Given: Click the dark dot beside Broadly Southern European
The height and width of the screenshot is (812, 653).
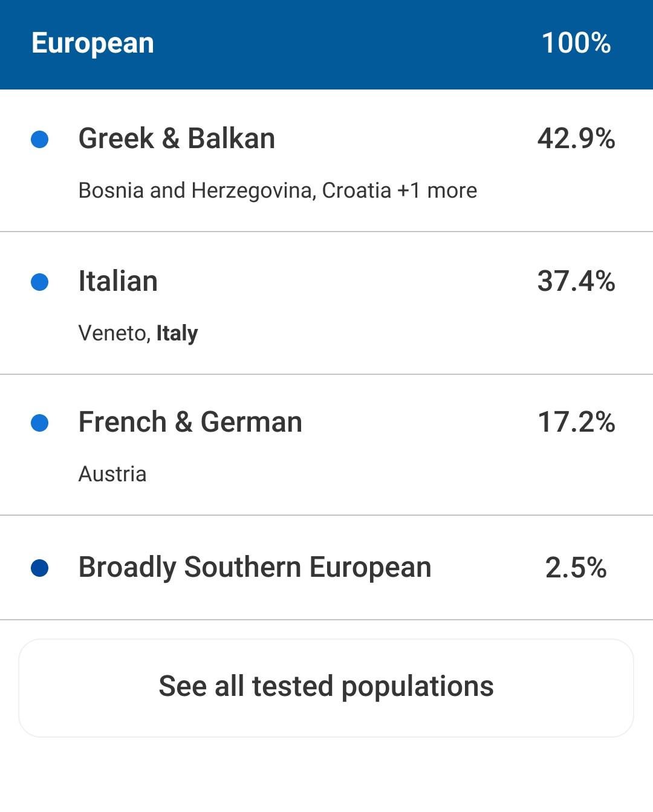Looking at the screenshot, I should pos(39,568).
